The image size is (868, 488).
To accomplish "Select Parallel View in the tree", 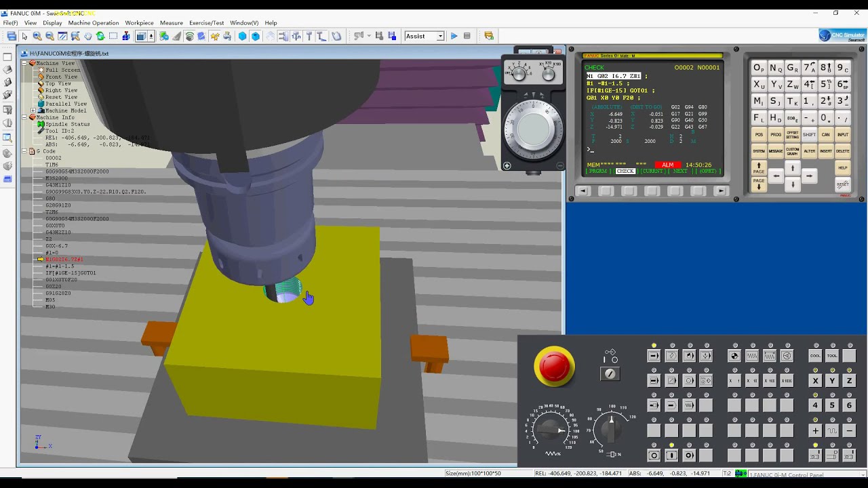I will 66,104.
